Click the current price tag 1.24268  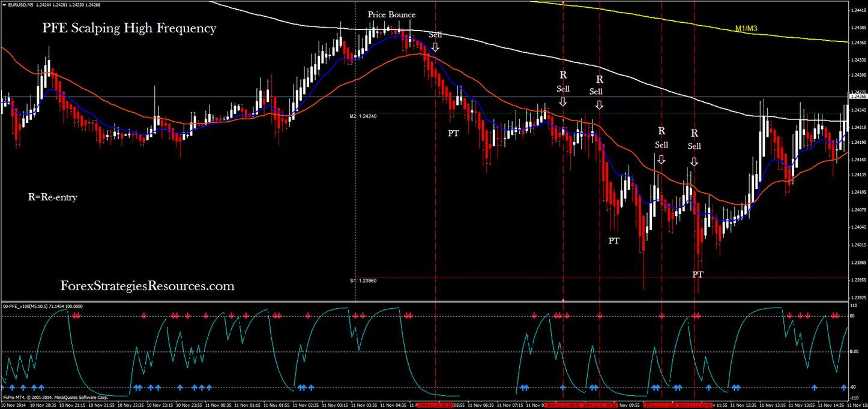click(858, 96)
